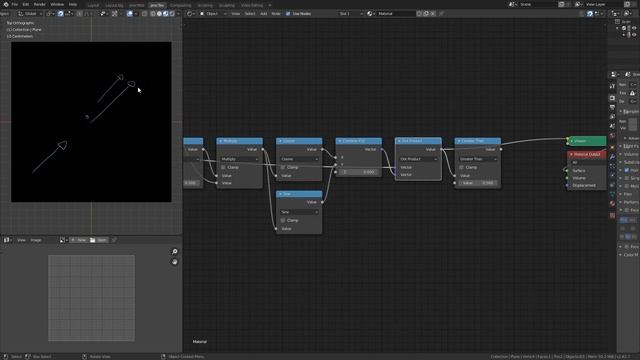Select rendered viewport shading
This screenshot has width=640, height=360.
[x=172, y=13]
